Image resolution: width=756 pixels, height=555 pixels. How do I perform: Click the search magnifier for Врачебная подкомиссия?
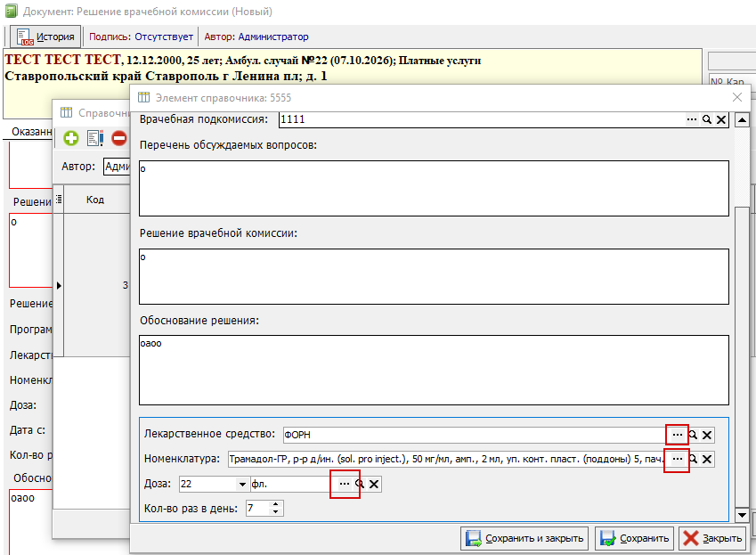point(707,119)
